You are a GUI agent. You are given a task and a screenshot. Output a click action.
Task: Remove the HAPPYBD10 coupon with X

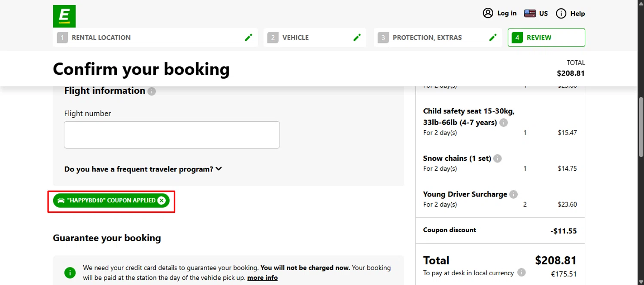(161, 200)
